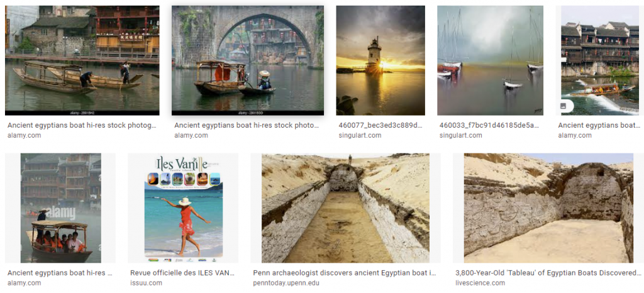
Task: Open the stone arch bridge boat thumbnail
Action: pos(248,60)
